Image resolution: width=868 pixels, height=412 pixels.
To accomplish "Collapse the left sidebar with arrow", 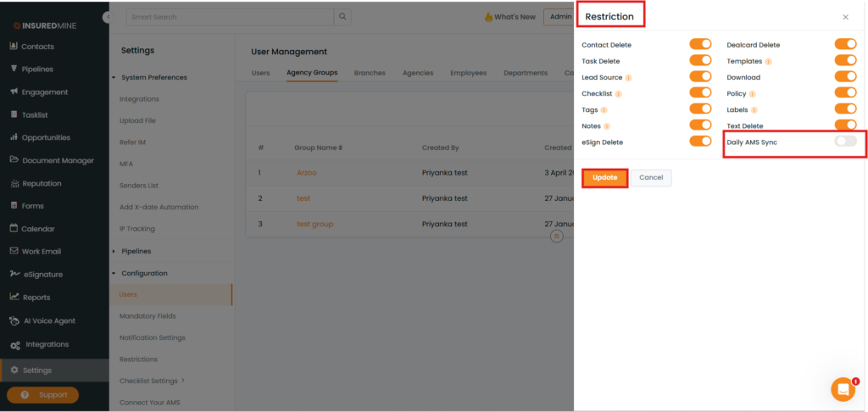I will coord(107,17).
